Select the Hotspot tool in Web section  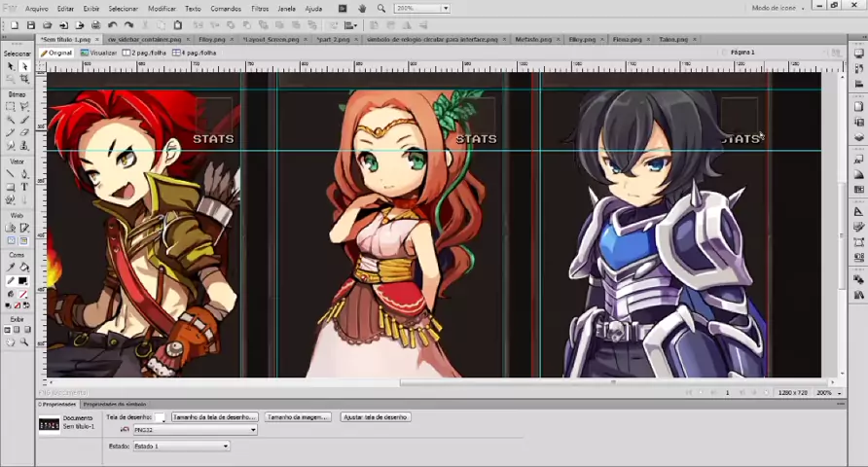[x=11, y=228]
